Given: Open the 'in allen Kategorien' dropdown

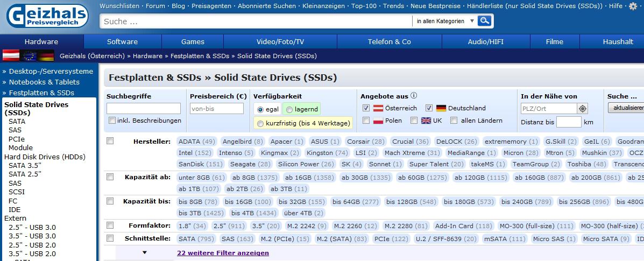Looking at the screenshot, I should tap(445, 21).
